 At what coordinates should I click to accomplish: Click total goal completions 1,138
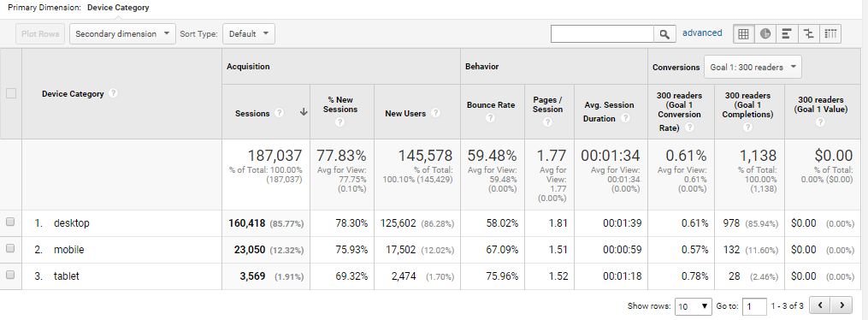tap(758, 155)
